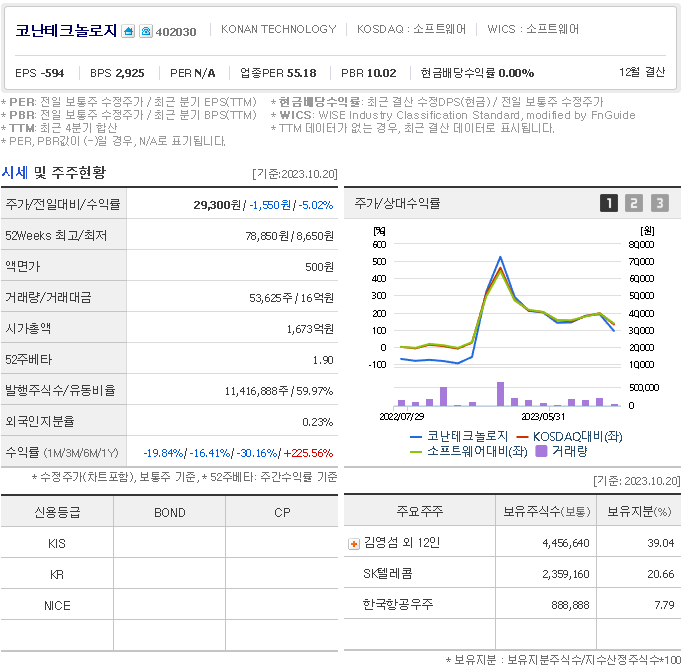Image resolution: width=685 pixels, height=671 pixels.
Task: Click the CP column header
Action: [282, 512]
